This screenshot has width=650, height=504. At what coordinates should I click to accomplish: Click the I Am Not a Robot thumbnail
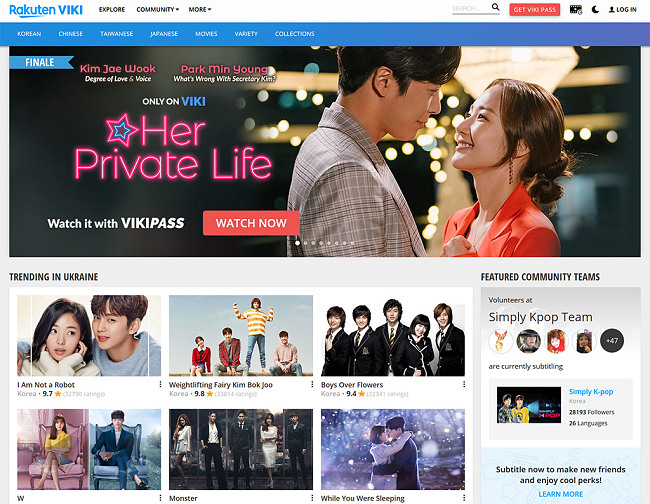89,335
